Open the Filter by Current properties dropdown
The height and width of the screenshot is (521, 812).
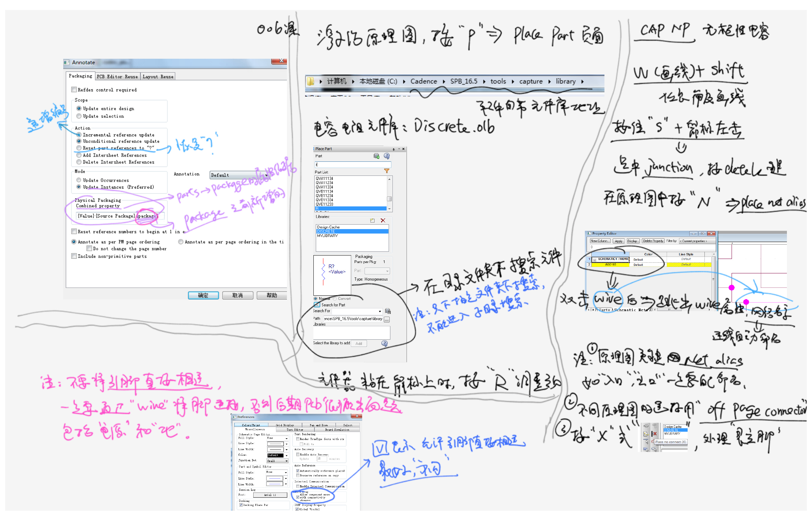697,241
